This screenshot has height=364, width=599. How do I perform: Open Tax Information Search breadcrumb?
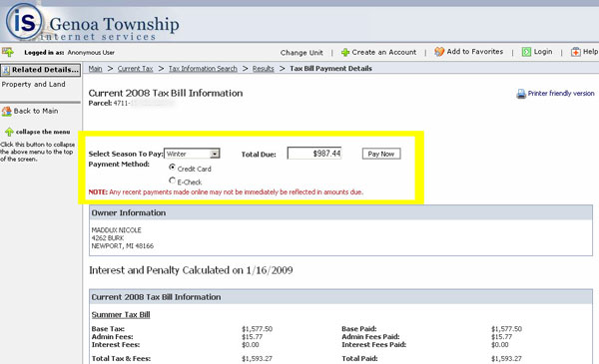203,69
